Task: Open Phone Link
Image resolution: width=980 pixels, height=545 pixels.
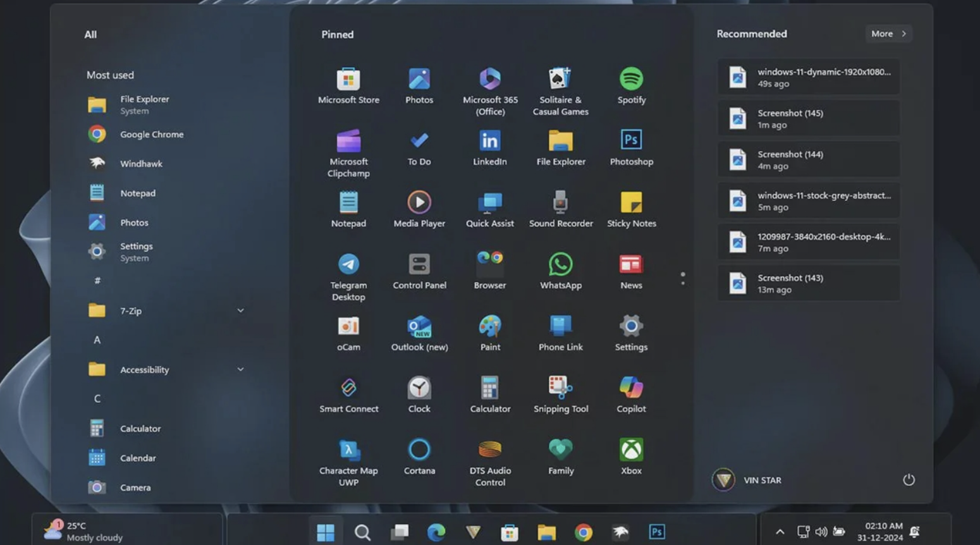Action: [561, 333]
